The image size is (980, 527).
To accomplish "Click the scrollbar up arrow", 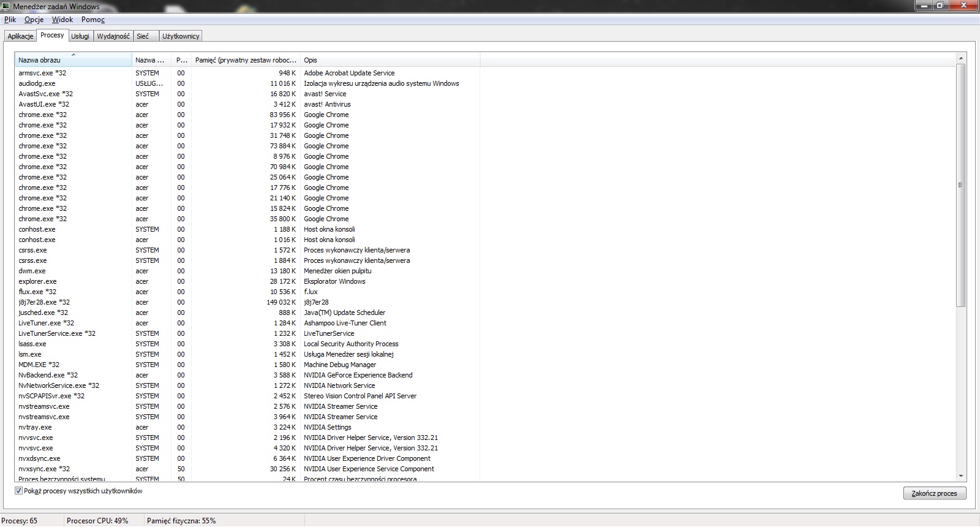I will 960,58.
